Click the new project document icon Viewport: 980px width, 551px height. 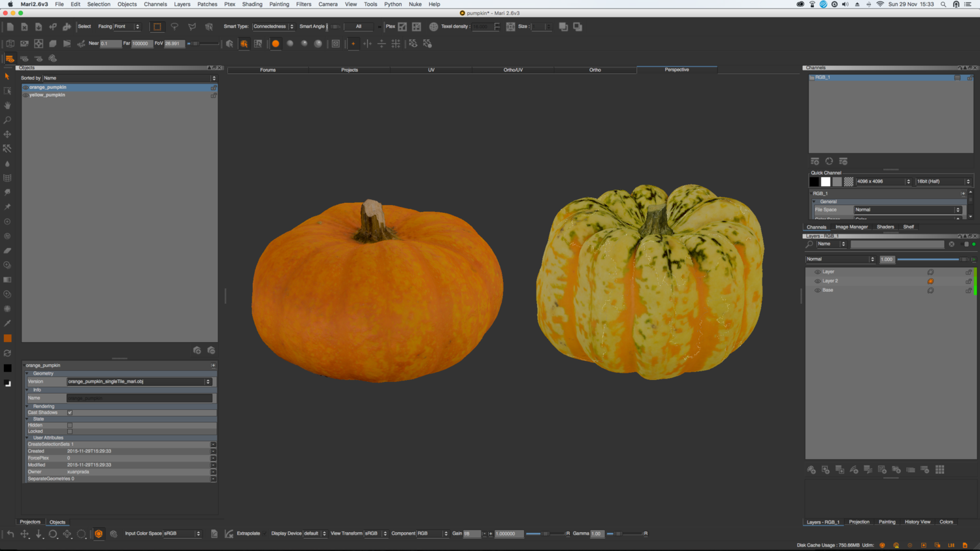10,27
